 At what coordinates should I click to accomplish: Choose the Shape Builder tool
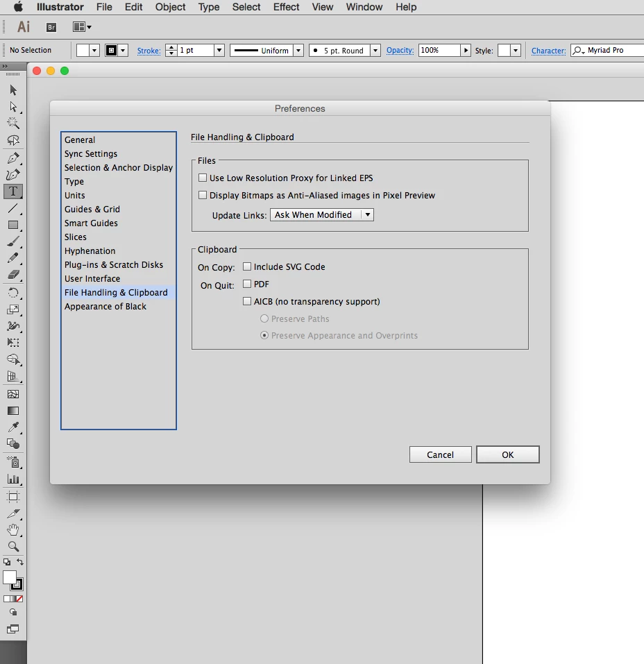[13, 359]
